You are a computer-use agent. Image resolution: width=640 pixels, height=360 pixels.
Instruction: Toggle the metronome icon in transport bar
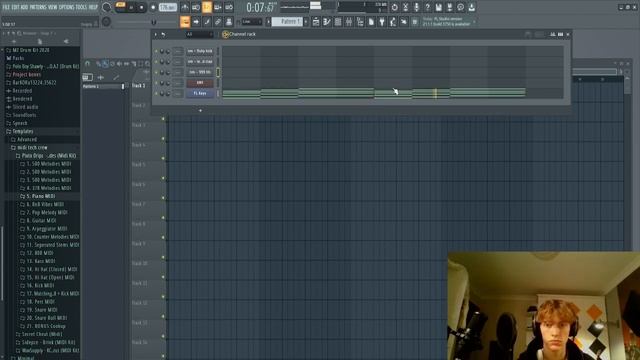(x=185, y=7)
